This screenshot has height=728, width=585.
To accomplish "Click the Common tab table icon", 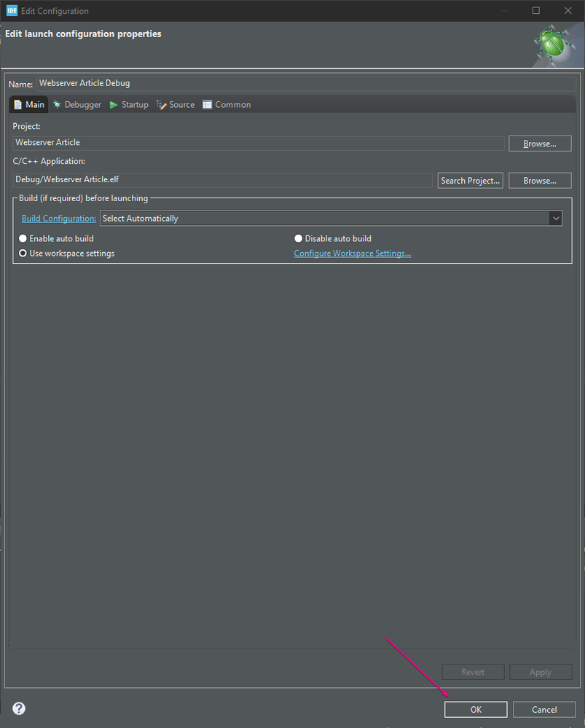I will (207, 105).
